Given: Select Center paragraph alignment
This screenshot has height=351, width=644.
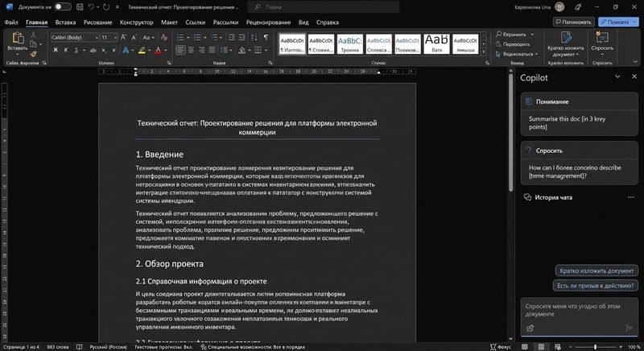Looking at the screenshot, I should click(191, 50).
